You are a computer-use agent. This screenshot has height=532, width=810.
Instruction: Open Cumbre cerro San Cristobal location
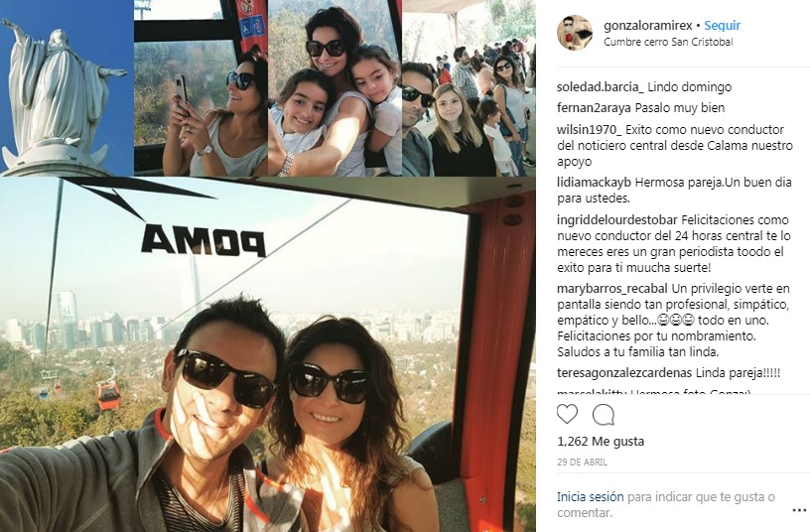click(x=668, y=42)
